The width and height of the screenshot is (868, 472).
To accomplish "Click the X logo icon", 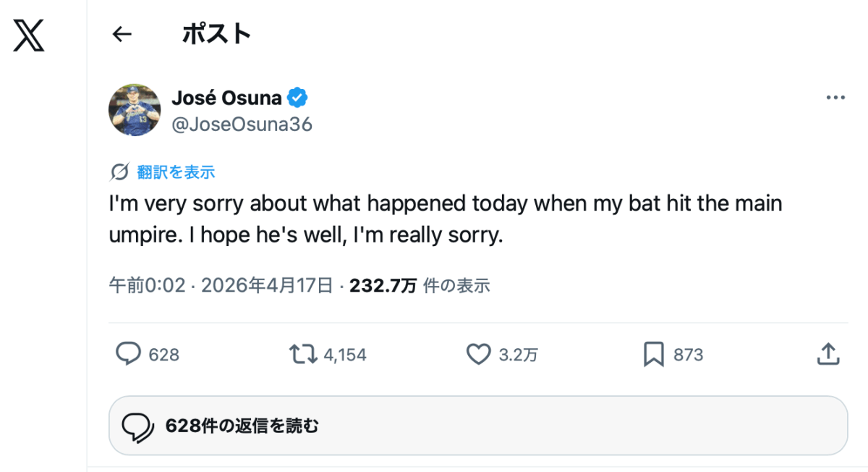I will [x=29, y=34].
